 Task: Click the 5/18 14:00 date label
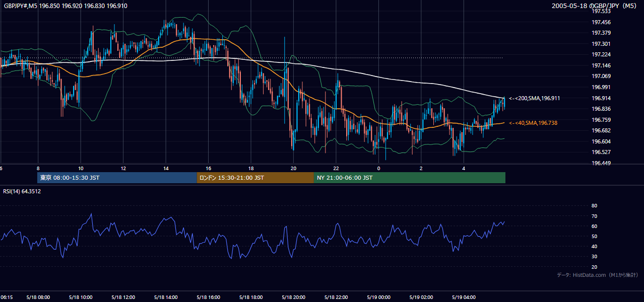point(166,297)
